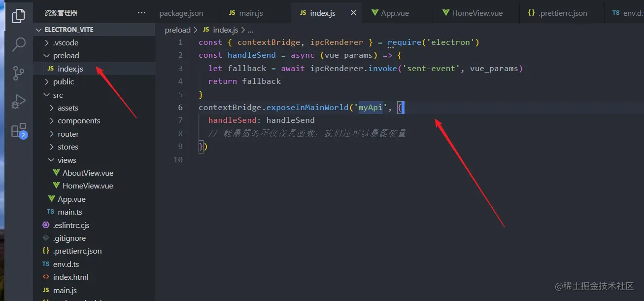Viewport: 644px width, 301px height.
Task: Open env.d.ts in the file tree
Action: tap(94, 264)
